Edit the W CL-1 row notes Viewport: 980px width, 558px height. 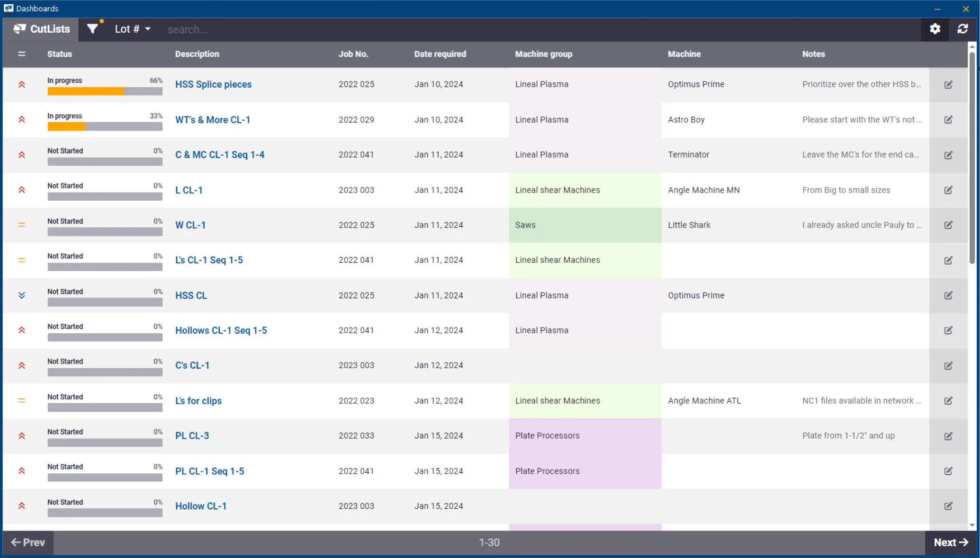click(x=948, y=225)
